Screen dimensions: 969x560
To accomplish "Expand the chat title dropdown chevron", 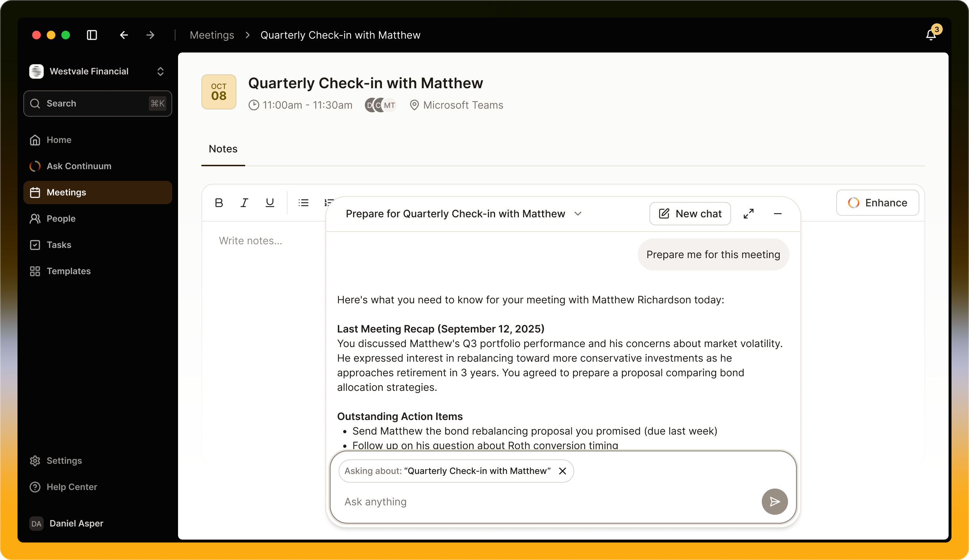I will click(578, 214).
